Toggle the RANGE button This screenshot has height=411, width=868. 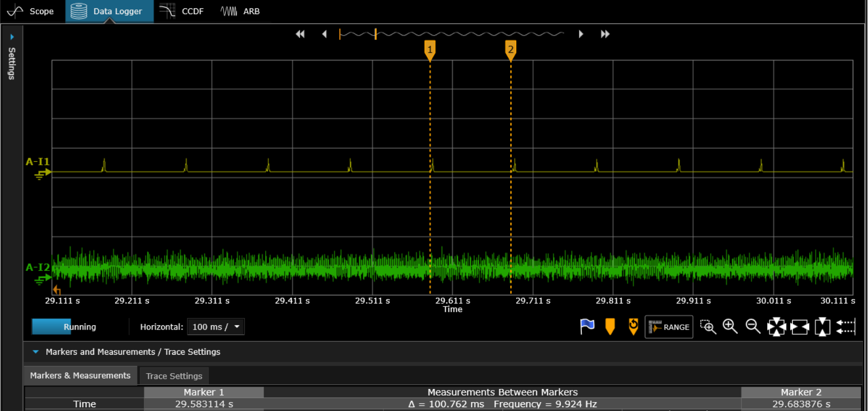(669, 327)
